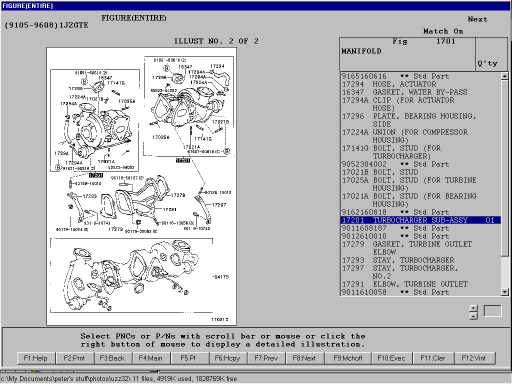Click the F6:Hcpy hardcopy button
The width and height of the screenshot is (512, 384).
tap(228, 358)
